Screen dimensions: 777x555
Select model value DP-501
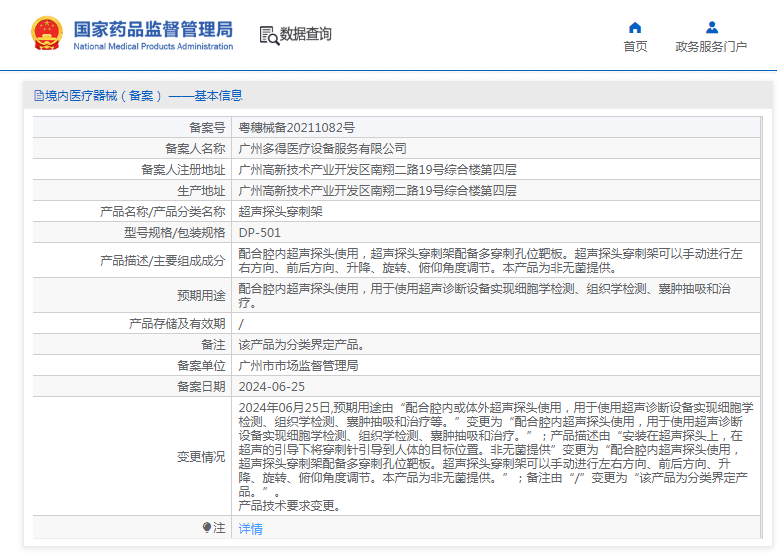259,233
